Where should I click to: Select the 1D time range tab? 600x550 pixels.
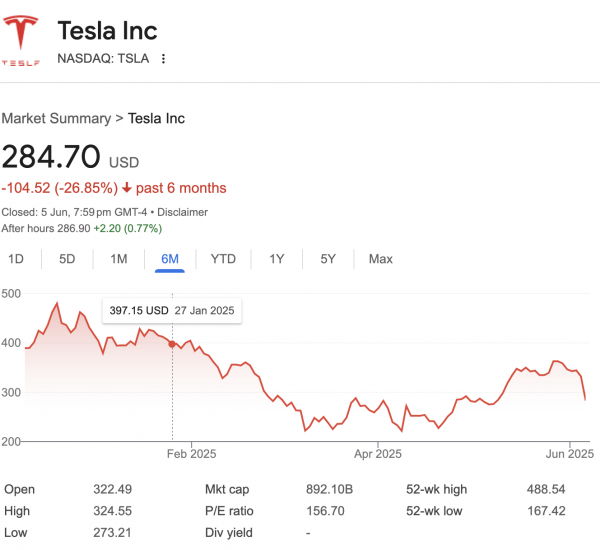point(16,259)
